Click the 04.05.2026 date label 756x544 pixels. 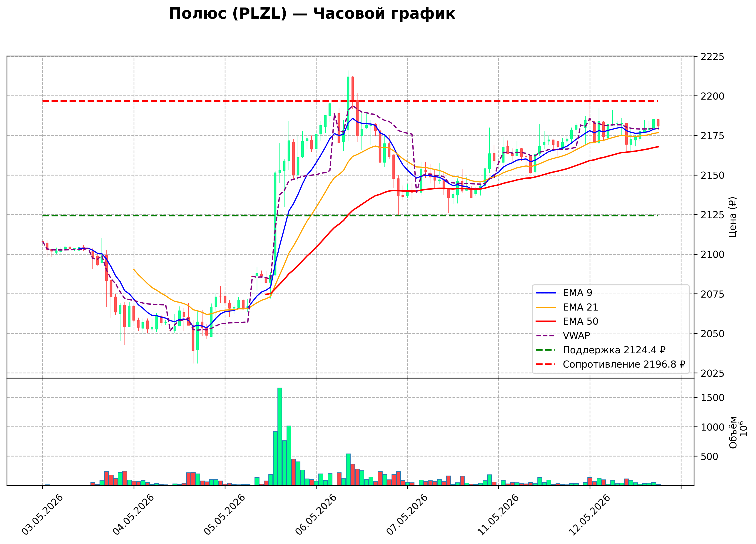click(x=134, y=515)
